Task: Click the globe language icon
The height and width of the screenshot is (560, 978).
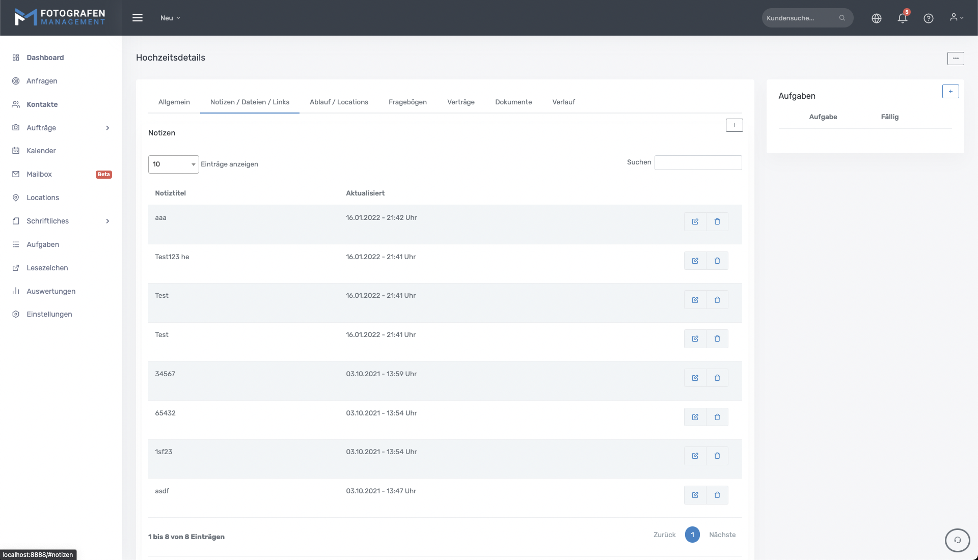Action: [x=876, y=18]
